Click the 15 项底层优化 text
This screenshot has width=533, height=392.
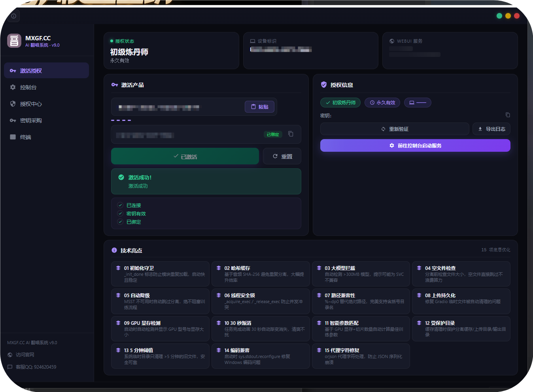[x=496, y=250]
